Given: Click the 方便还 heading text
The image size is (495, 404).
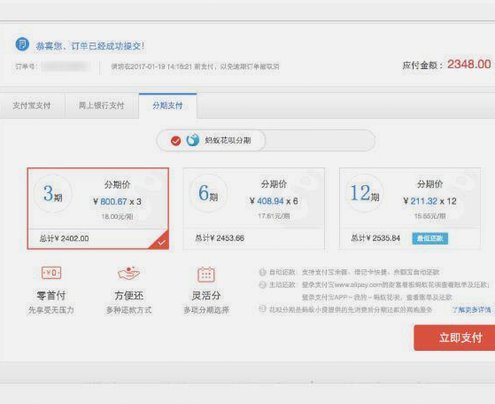Looking at the screenshot, I should pos(129,295).
